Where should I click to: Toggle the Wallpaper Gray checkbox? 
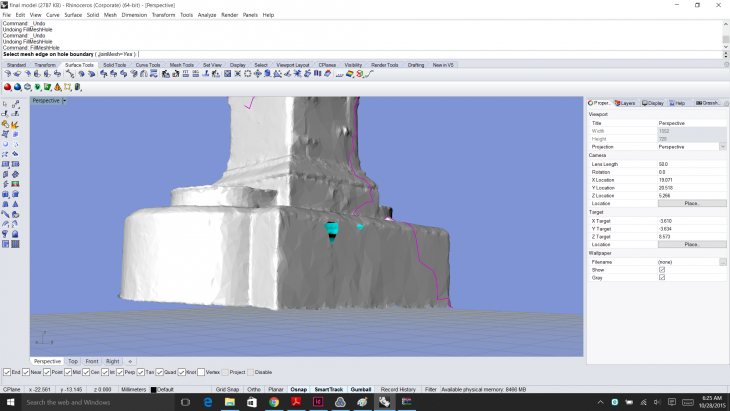pos(662,277)
